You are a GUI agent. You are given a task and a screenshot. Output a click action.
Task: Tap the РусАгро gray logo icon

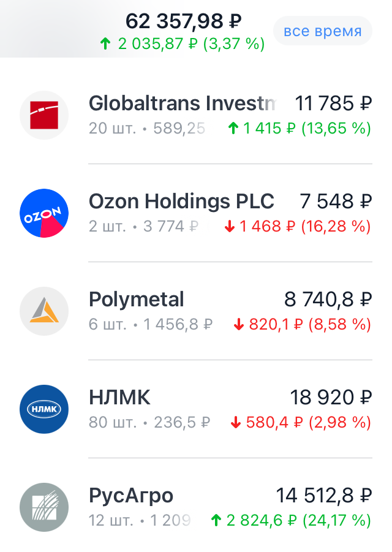(x=44, y=507)
